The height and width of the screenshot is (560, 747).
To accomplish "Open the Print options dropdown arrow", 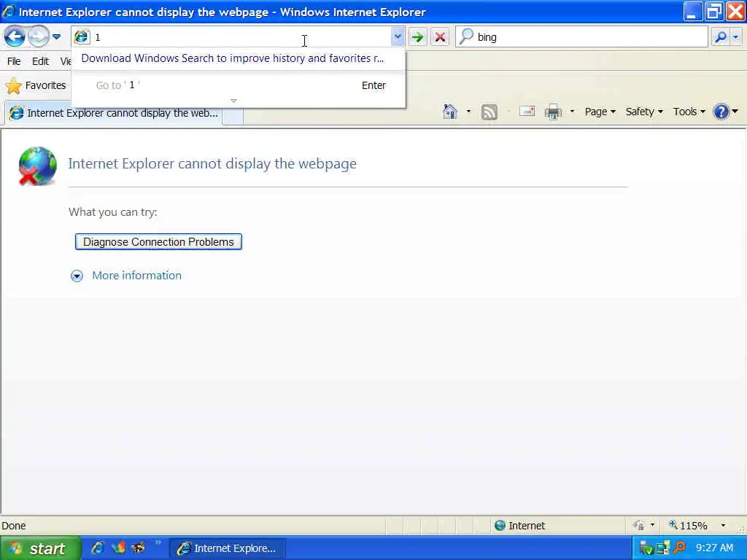I will [x=572, y=112].
